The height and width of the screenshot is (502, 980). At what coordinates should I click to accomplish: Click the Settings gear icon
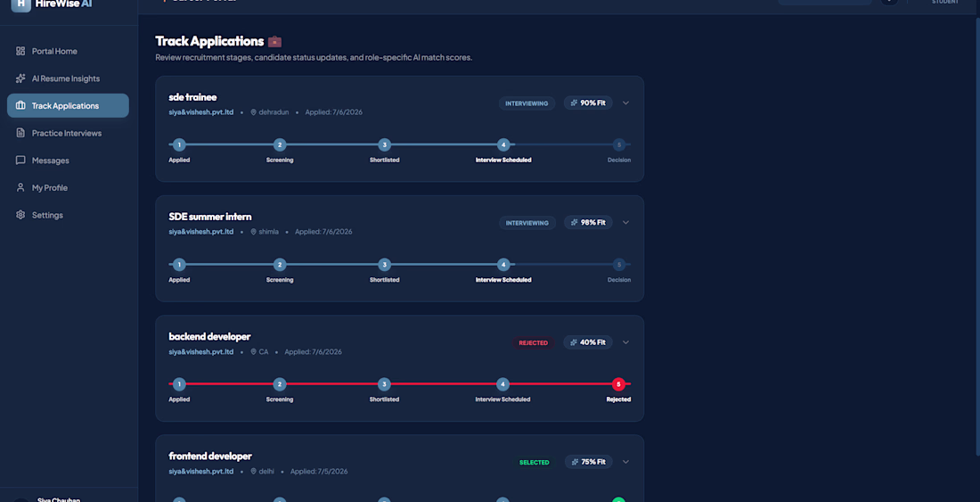[20, 215]
